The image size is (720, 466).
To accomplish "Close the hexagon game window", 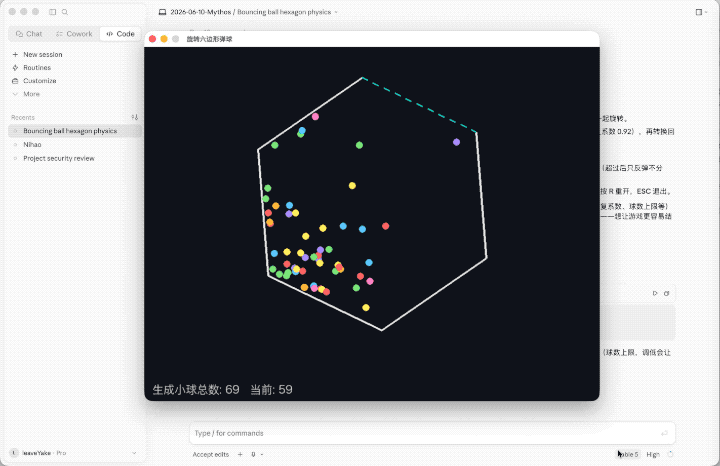I will pos(152,39).
